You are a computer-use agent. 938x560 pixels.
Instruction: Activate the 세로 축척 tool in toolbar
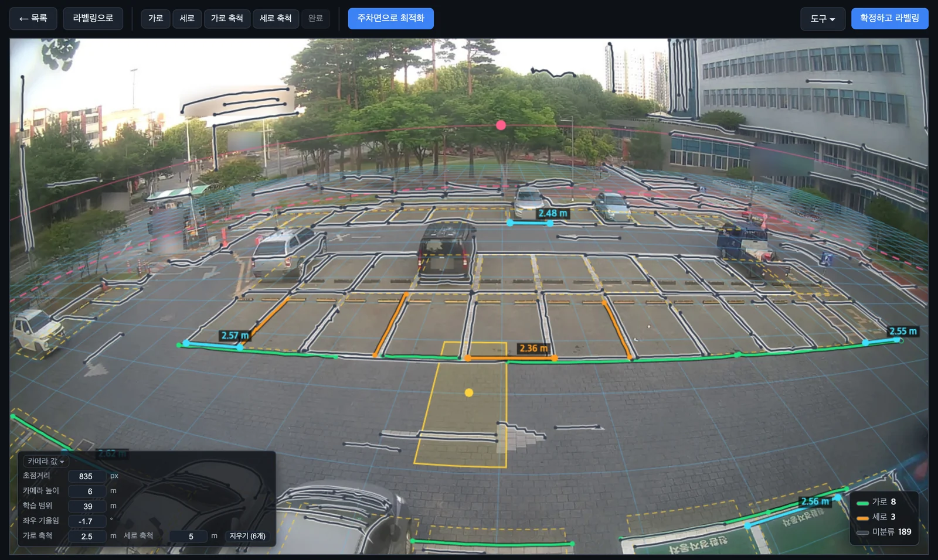tap(276, 18)
